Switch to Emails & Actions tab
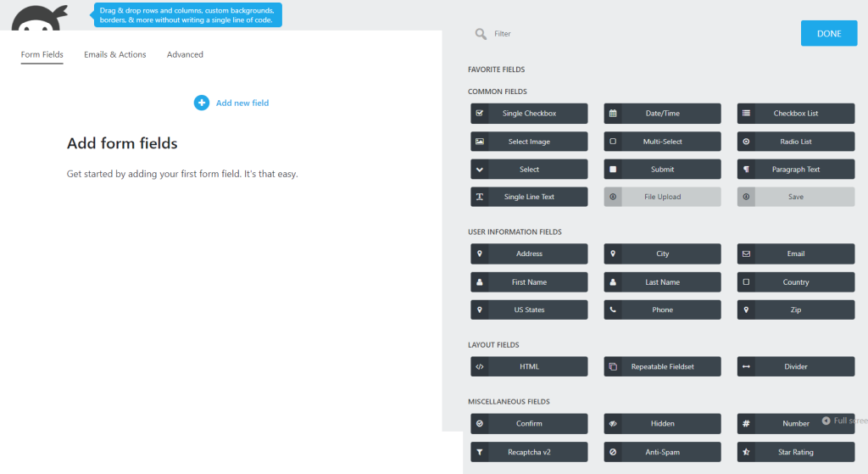This screenshot has width=868, height=474. (115, 54)
